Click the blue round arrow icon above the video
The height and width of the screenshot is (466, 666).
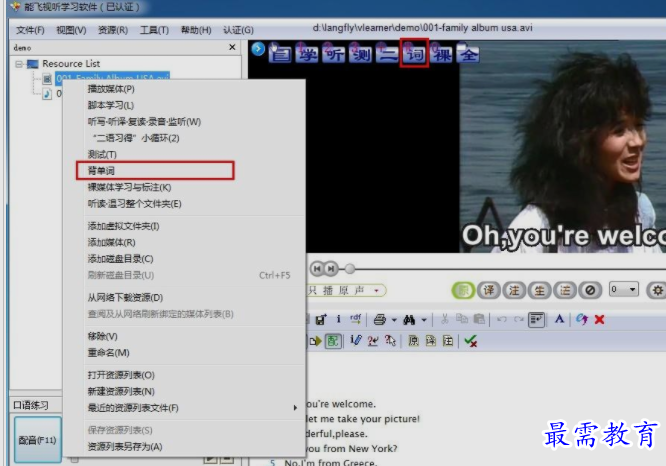(258, 49)
